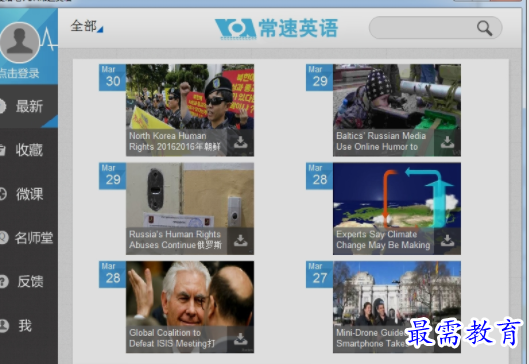This screenshot has height=364, width=529.
Task: Download the Experts Say Climate Change article
Action: (447, 241)
